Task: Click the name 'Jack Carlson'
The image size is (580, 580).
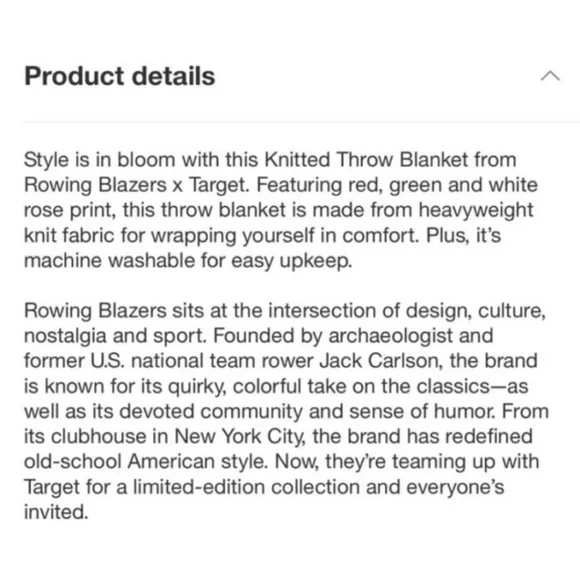Action: 381,361
